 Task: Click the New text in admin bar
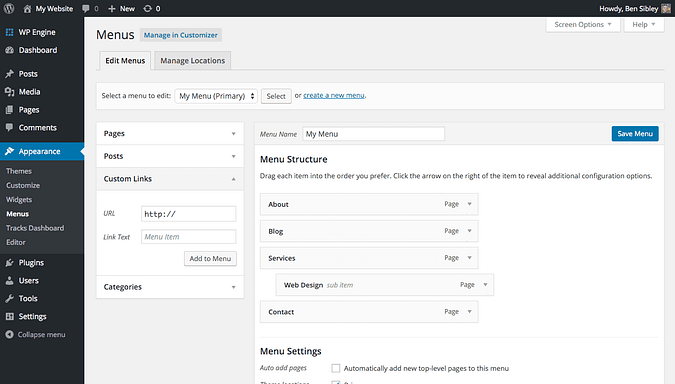[127, 9]
